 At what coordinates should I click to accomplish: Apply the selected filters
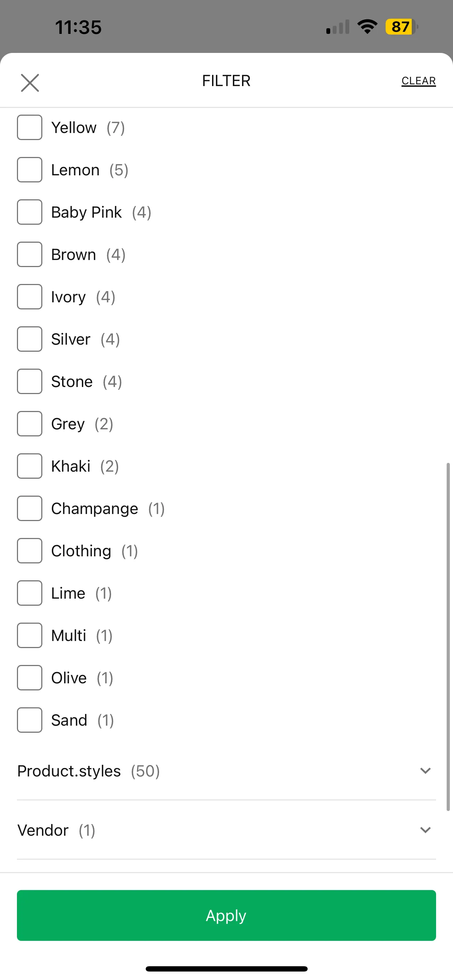click(x=226, y=915)
